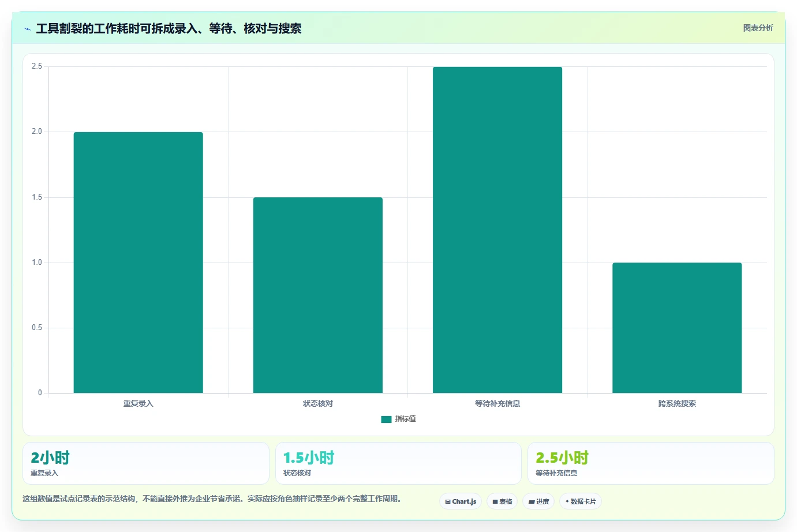The width and height of the screenshot is (797, 532).
Task: Toggle the 指标值 legend color box
Action: tap(386, 419)
